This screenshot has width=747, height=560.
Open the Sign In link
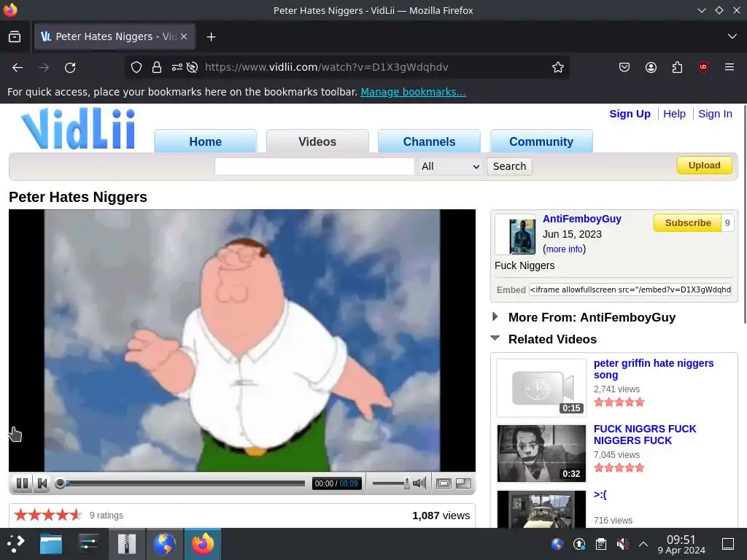click(715, 114)
